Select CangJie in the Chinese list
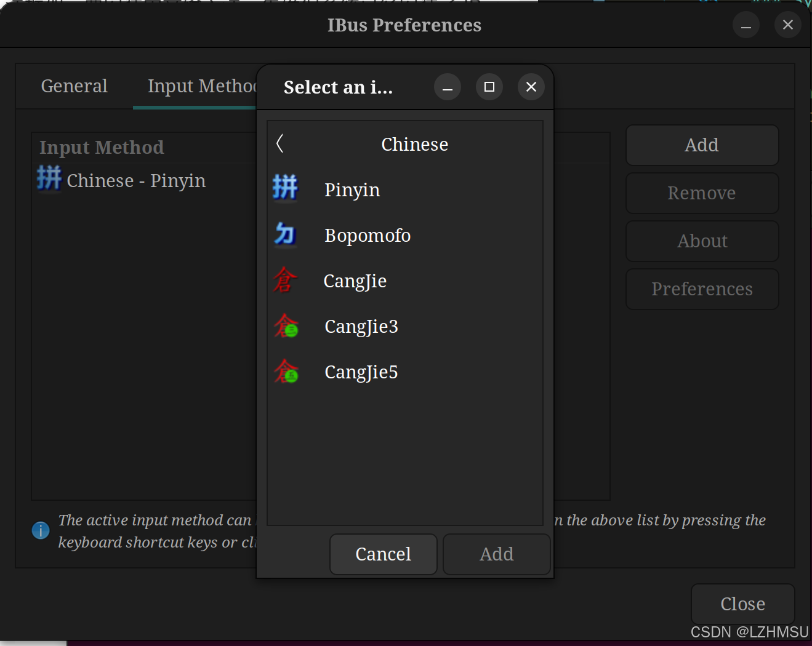 point(405,281)
